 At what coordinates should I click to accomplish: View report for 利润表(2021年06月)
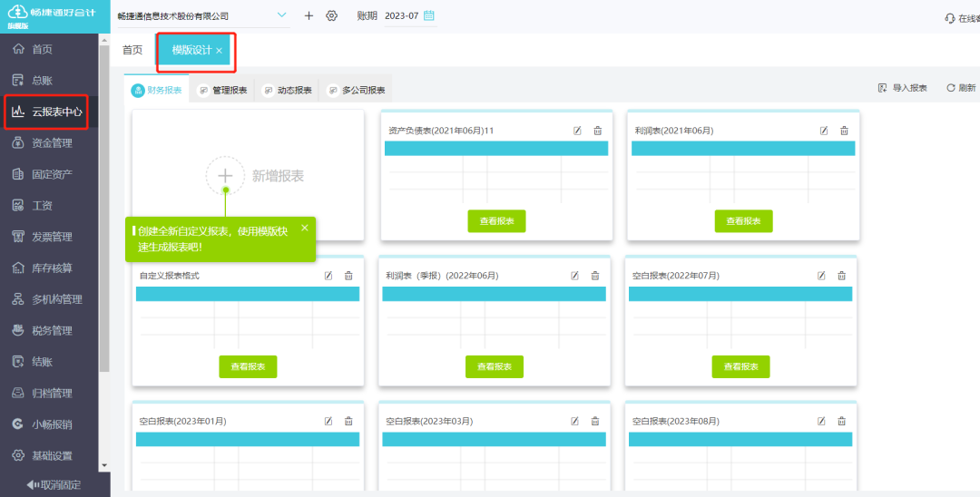coord(744,221)
